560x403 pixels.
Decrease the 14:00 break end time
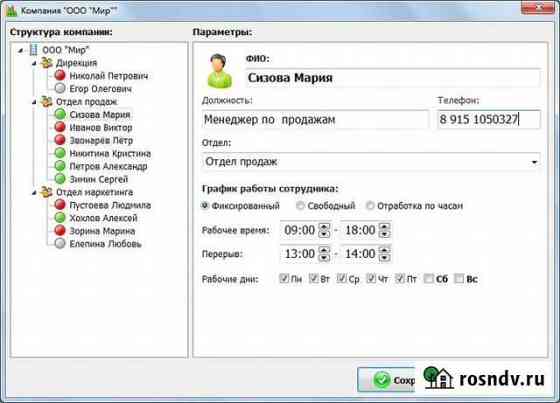[384, 258]
